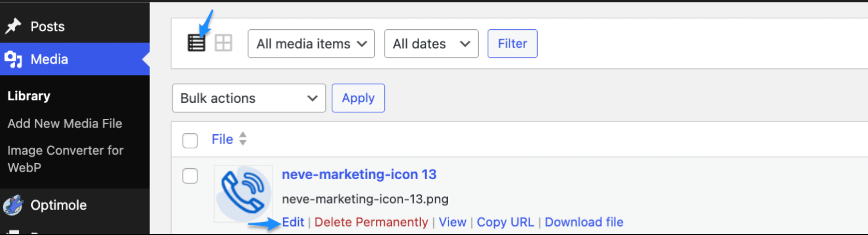Open the All media items dropdown
This screenshot has width=868, height=235.
[311, 44]
